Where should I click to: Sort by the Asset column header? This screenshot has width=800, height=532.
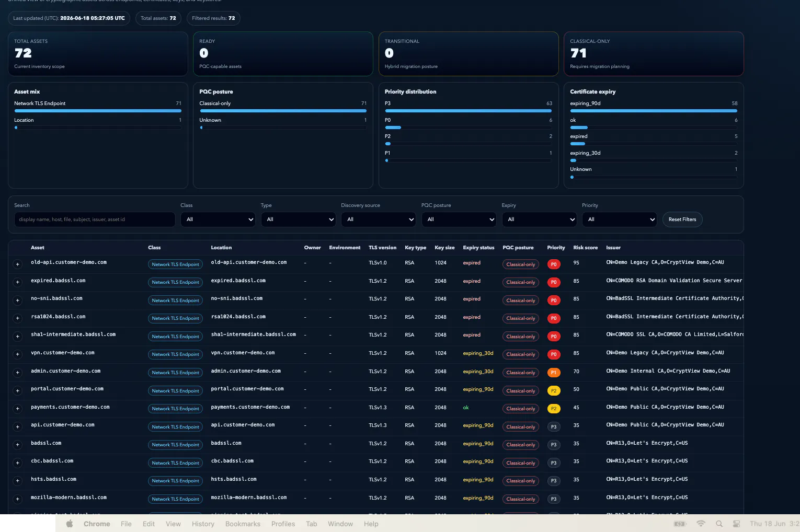38,248
